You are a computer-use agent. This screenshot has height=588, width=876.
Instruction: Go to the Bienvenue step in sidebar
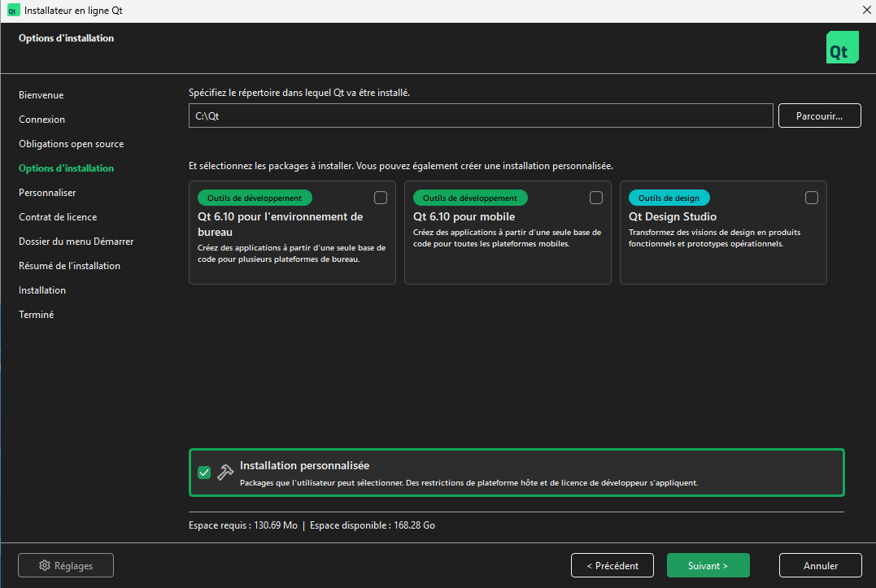click(41, 95)
